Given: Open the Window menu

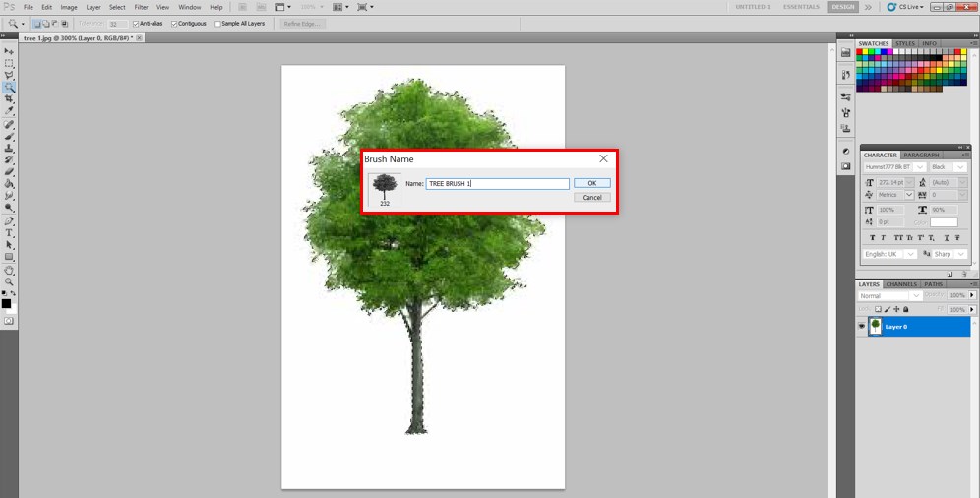Looking at the screenshot, I should (x=189, y=8).
